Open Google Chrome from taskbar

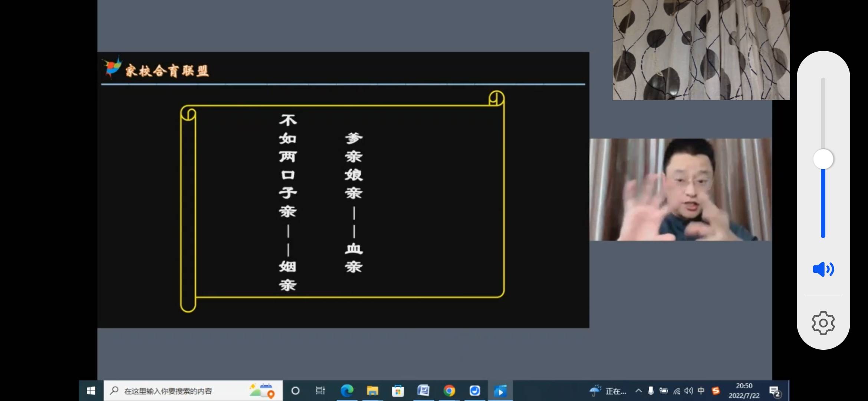449,391
